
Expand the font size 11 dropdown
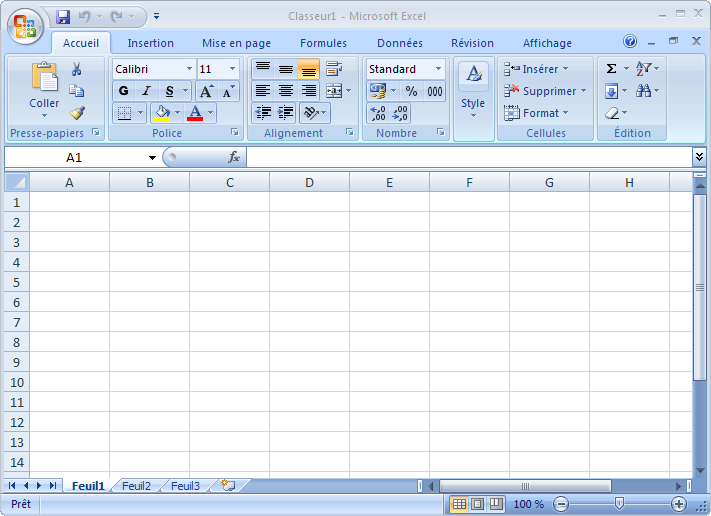click(232, 69)
